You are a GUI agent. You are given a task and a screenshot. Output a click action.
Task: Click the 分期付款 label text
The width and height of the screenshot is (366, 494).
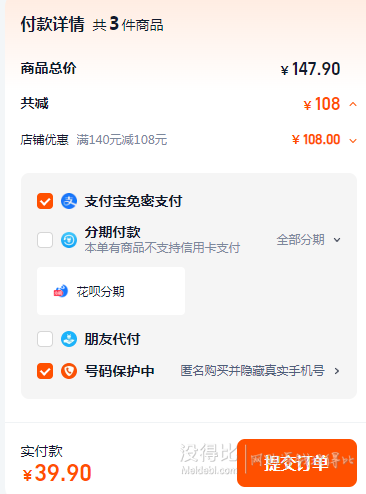(112, 232)
